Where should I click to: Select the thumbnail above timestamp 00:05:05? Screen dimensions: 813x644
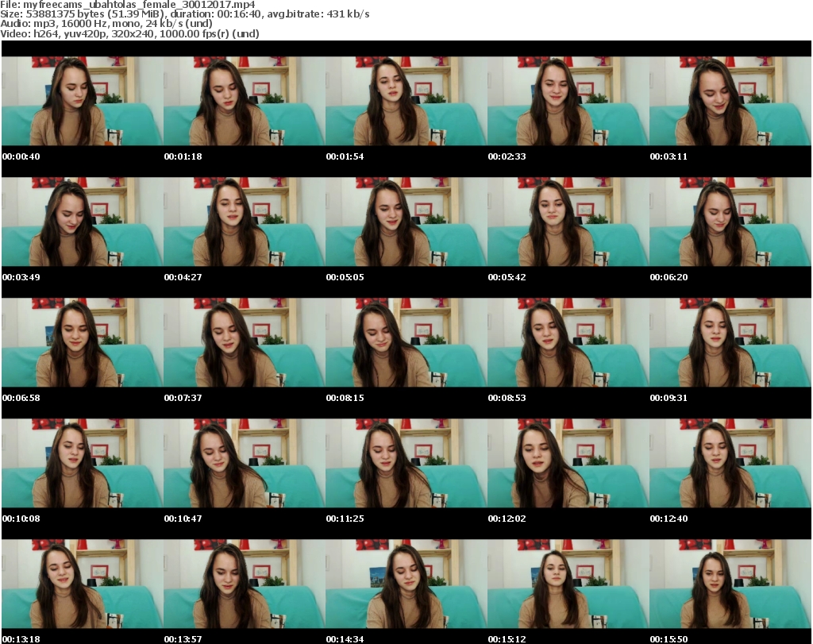406,222
